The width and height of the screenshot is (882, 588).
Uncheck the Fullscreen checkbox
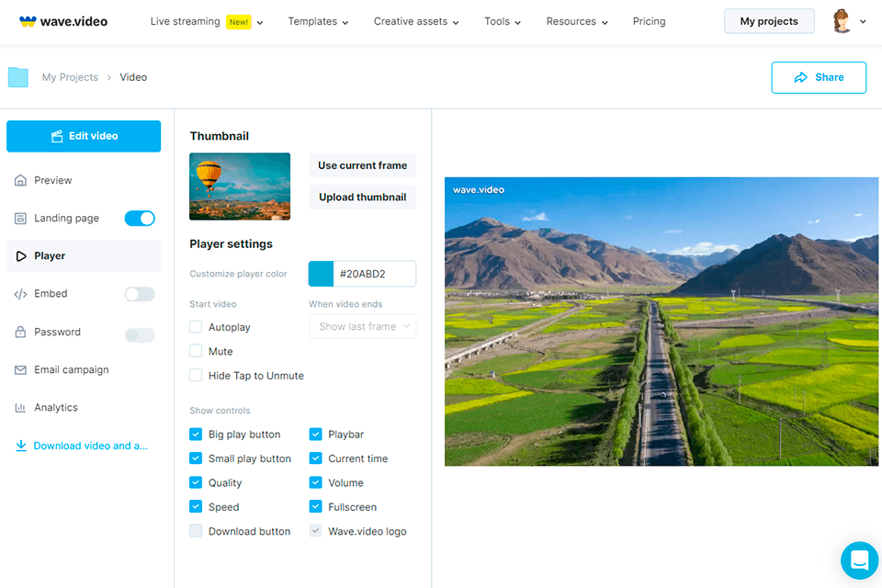(315, 507)
